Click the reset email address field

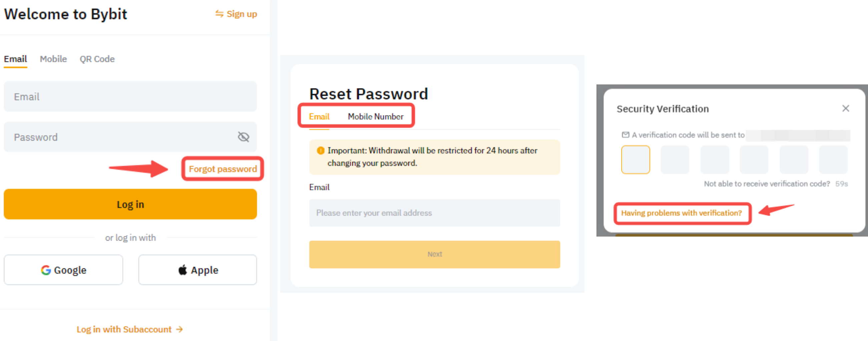click(434, 213)
